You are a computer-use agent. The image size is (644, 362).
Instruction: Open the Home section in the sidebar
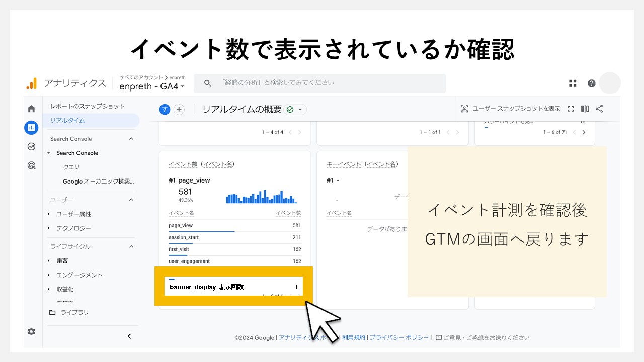(x=31, y=108)
